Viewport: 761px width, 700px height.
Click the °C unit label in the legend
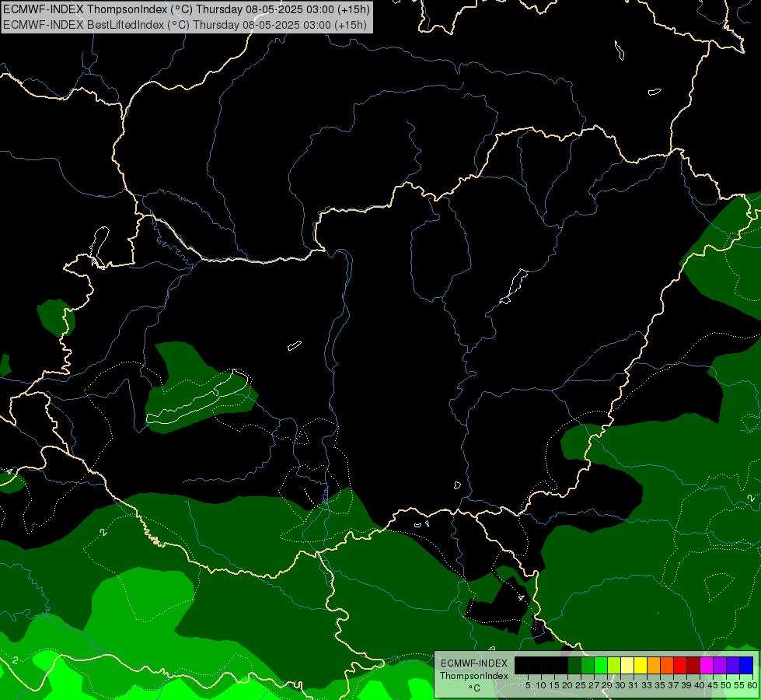click(474, 688)
